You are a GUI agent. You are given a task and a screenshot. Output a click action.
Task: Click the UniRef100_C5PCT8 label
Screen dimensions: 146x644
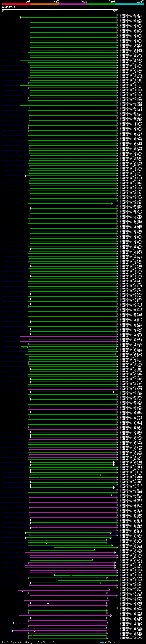(131, 311)
